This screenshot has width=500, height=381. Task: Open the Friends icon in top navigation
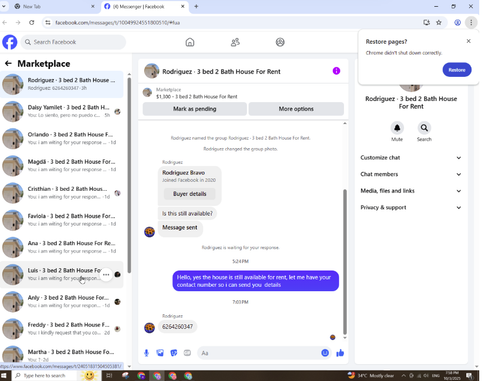tap(235, 42)
